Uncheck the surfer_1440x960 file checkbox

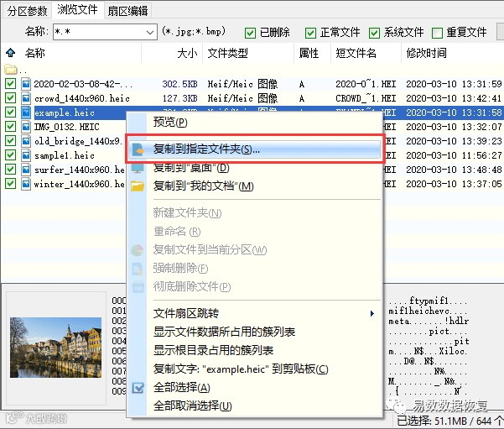click(x=10, y=170)
